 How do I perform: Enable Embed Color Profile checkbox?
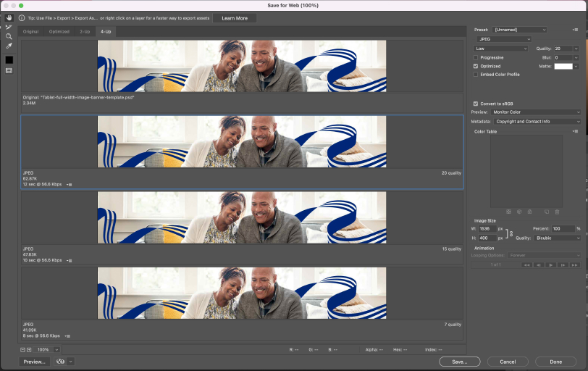coord(476,75)
